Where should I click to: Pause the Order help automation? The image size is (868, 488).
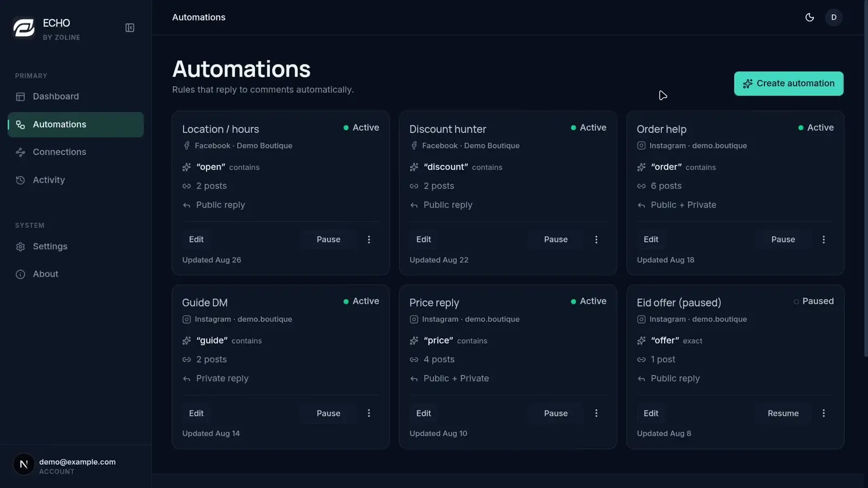coord(783,240)
